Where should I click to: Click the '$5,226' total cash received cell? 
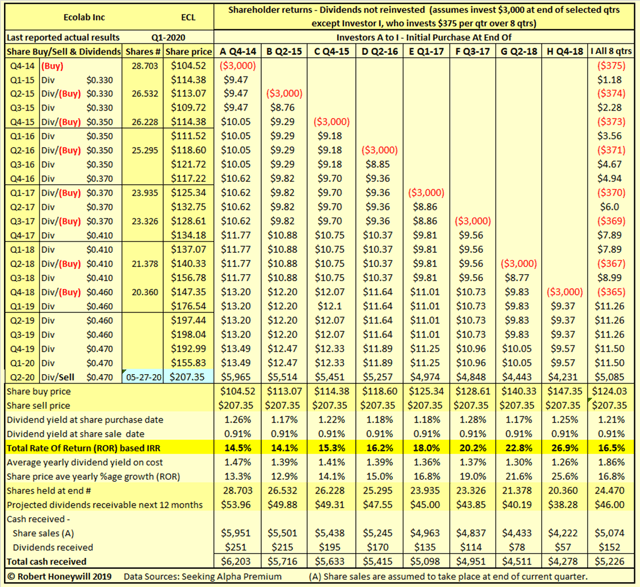tap(609, 561)
